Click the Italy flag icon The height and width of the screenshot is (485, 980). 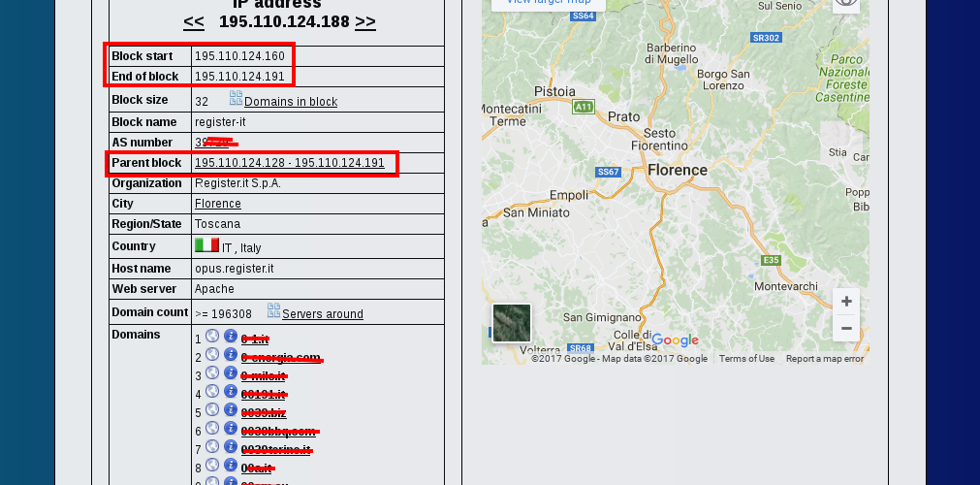click(206, 245)
